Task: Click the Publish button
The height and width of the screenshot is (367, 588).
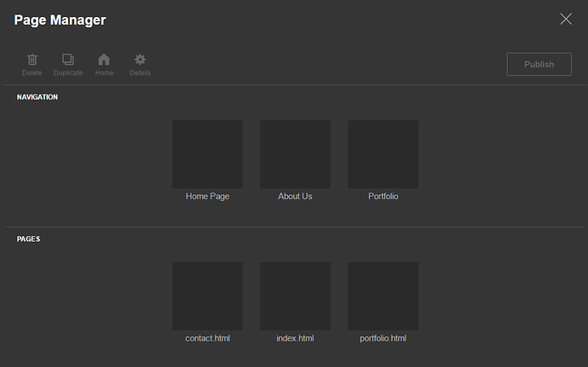Action: [539, 64]
